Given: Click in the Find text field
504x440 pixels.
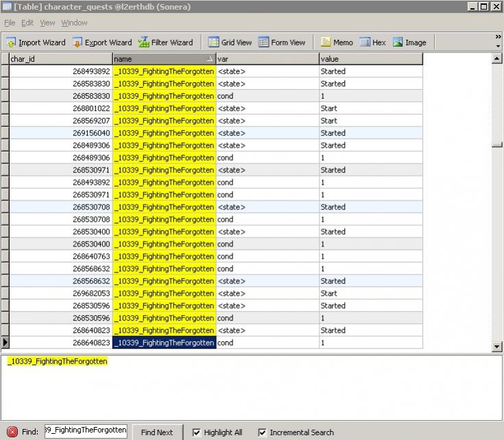Looking at the screenshot, I should tap(86, 431).
